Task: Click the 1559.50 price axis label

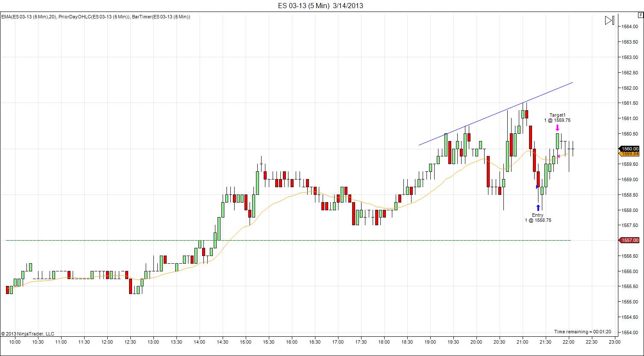Action: coord(630,164)
